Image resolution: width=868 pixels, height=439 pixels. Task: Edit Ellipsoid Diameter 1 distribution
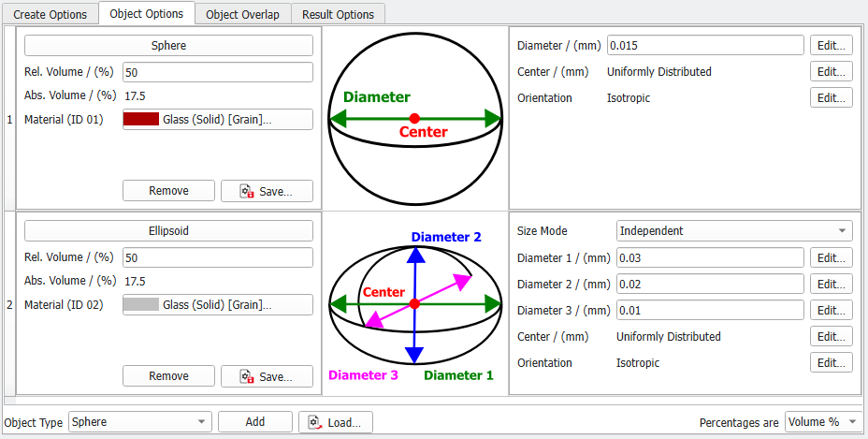(x=832, y=257)
